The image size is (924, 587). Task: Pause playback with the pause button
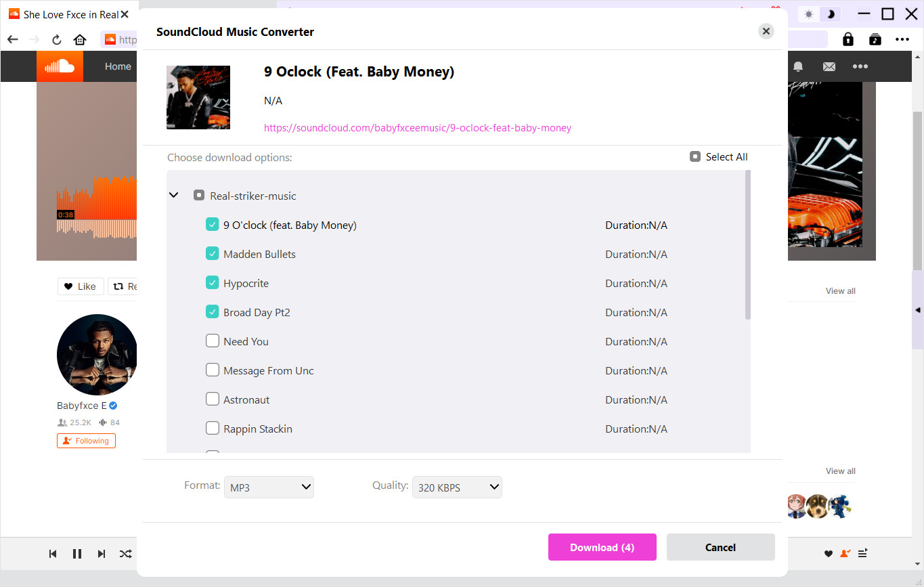click(77, 554)
